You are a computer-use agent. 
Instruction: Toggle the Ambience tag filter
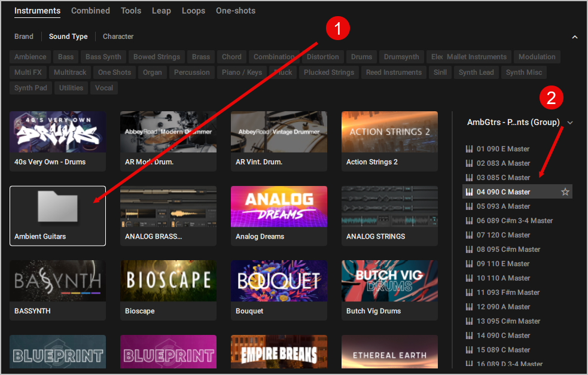coord(31,57)
